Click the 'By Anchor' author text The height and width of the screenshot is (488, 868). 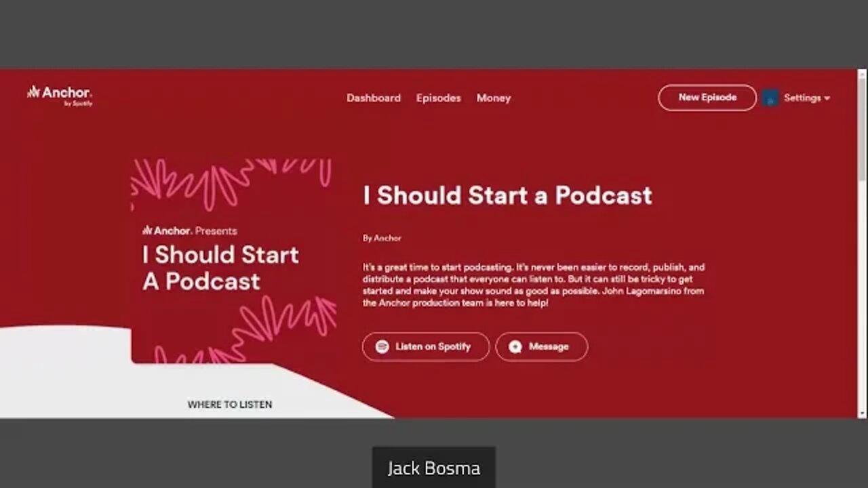pyautogui.click(x=382, y=238)
